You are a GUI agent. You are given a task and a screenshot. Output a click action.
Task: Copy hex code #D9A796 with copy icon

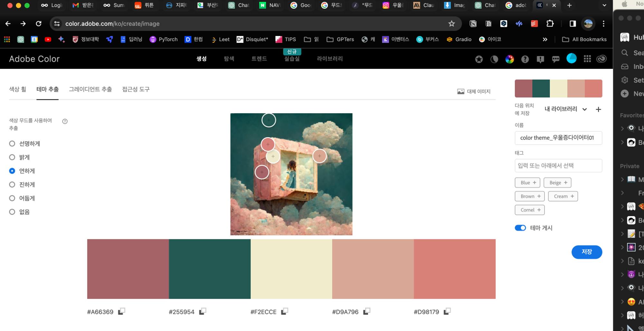366,311
